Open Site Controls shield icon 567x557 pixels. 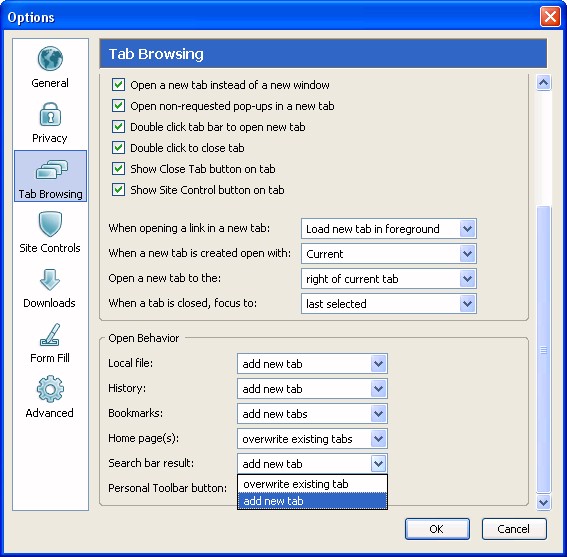coord(50,224)
